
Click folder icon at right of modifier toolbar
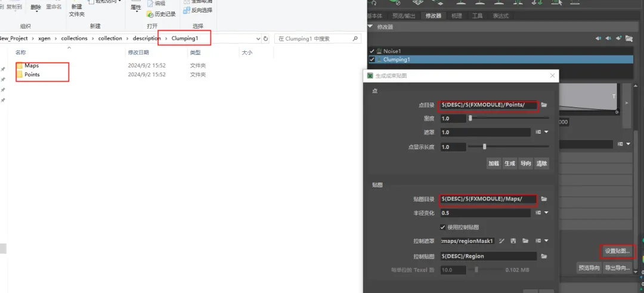point(628,38)
